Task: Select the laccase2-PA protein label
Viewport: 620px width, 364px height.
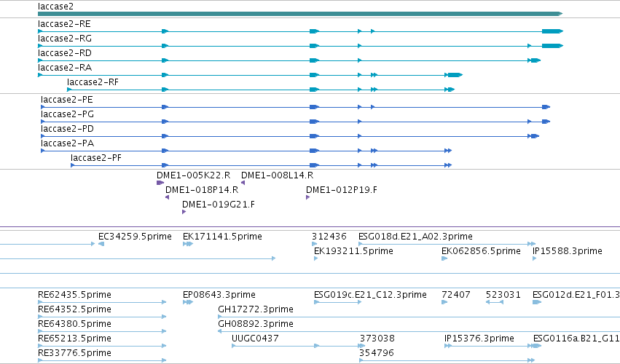Action: click(x=67, y=143)
